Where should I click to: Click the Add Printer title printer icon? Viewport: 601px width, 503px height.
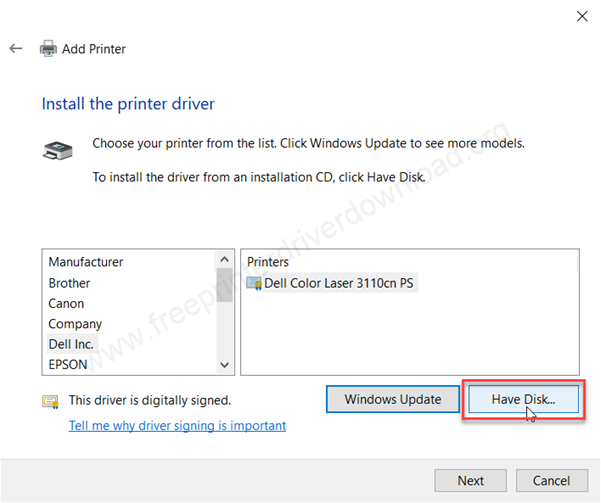click(x=48, y=49)
